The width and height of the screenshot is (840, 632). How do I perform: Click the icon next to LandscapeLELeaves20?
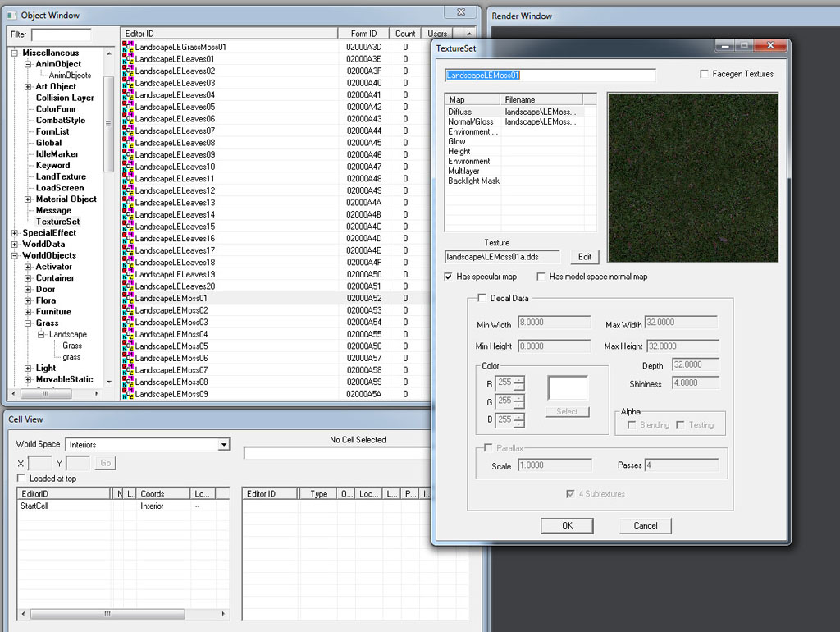click(x=128, y=286)
